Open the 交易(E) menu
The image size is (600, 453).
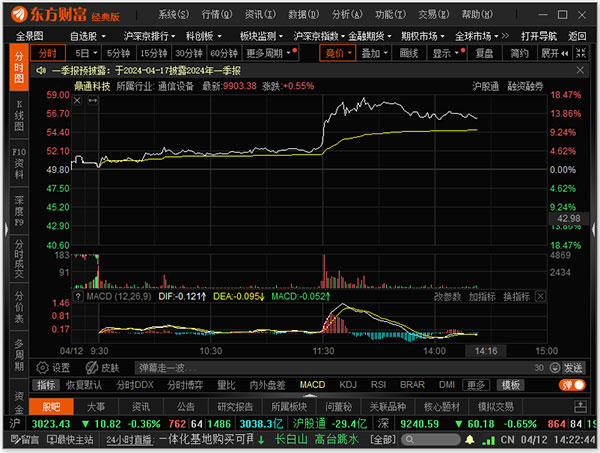click(x=434, y=15)
